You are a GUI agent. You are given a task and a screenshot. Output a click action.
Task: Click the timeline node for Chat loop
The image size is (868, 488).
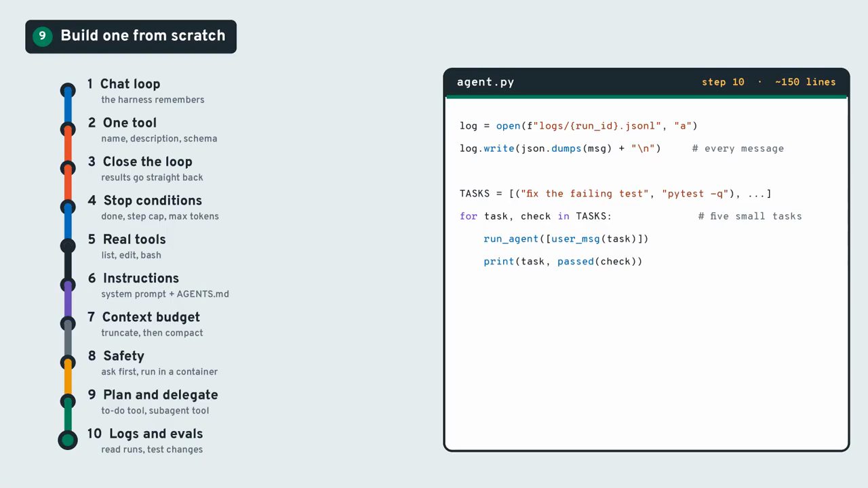tap(68, 90)
